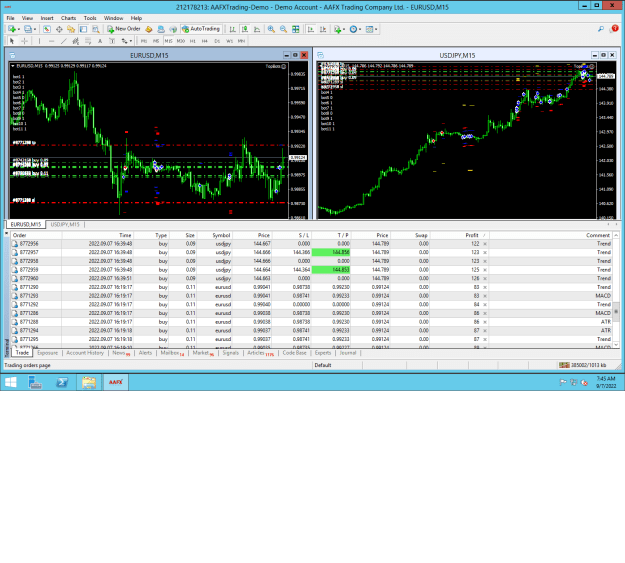Select the text tool

coord(100,41)
